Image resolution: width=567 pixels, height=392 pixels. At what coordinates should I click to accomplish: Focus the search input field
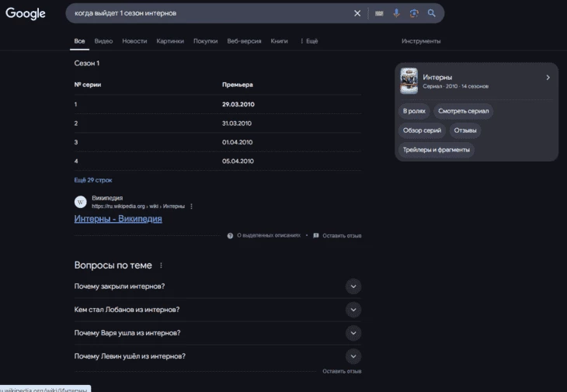pos(211,13)
